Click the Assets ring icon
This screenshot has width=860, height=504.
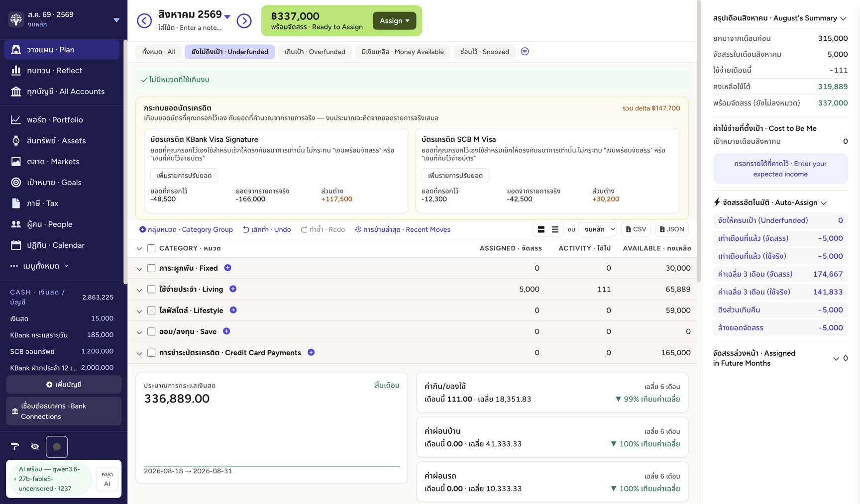[x=16, y=141]
